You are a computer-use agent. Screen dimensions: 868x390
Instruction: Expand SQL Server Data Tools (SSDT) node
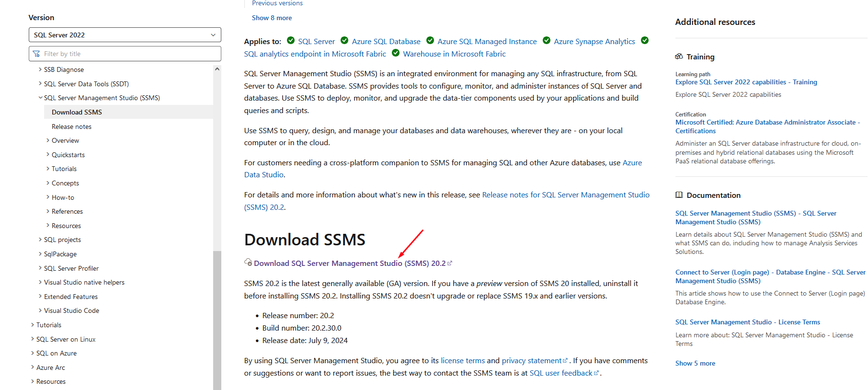[x=40, y=84]
